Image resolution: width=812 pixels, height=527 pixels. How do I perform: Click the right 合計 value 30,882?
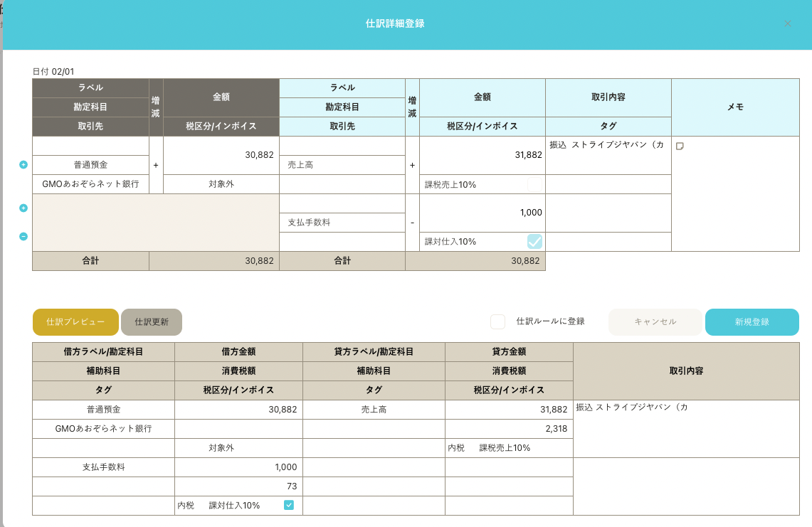tap(525, 261)
